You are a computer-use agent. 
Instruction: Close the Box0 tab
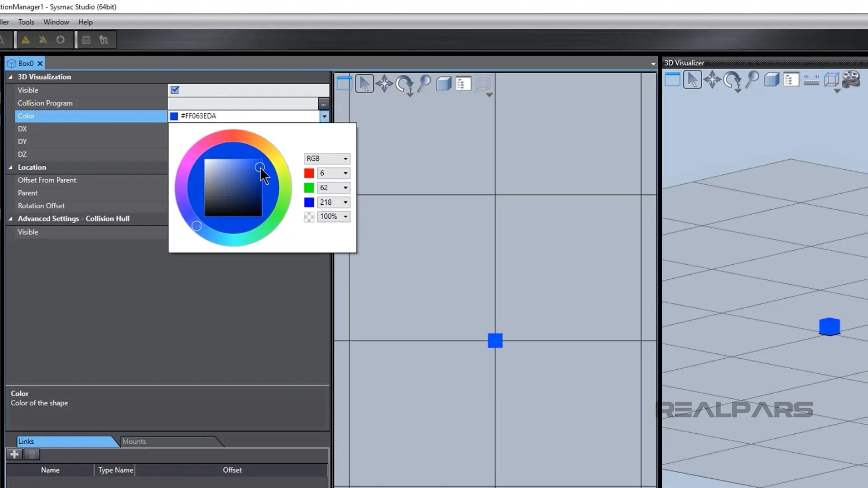tap(40, 63)
